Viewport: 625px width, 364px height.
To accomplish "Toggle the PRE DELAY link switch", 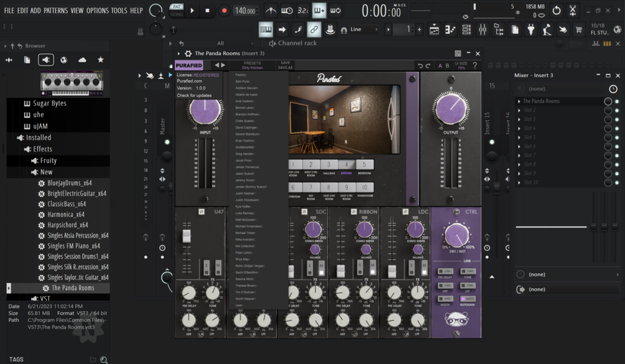I will click(x=445, y=271).
